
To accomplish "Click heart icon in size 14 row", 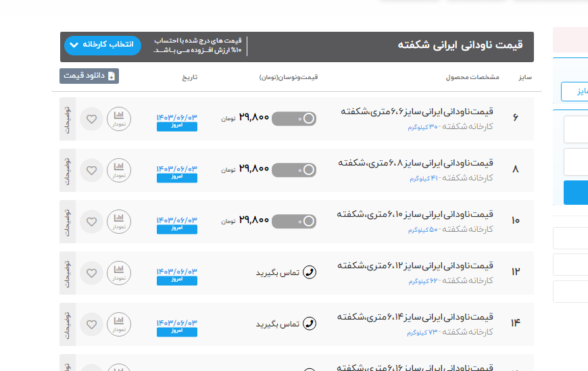I will [92, 324].
